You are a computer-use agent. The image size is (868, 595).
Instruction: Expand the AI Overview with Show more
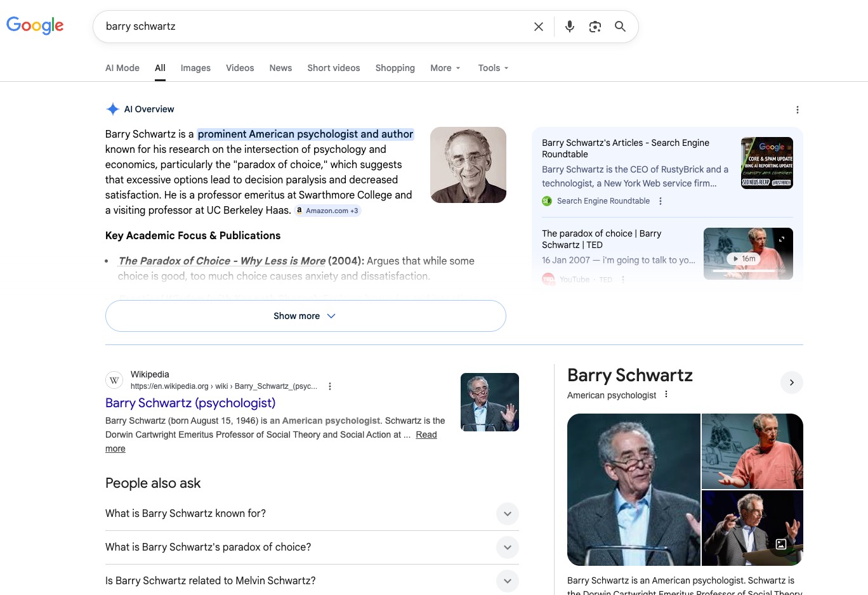[x=305, y=315]
